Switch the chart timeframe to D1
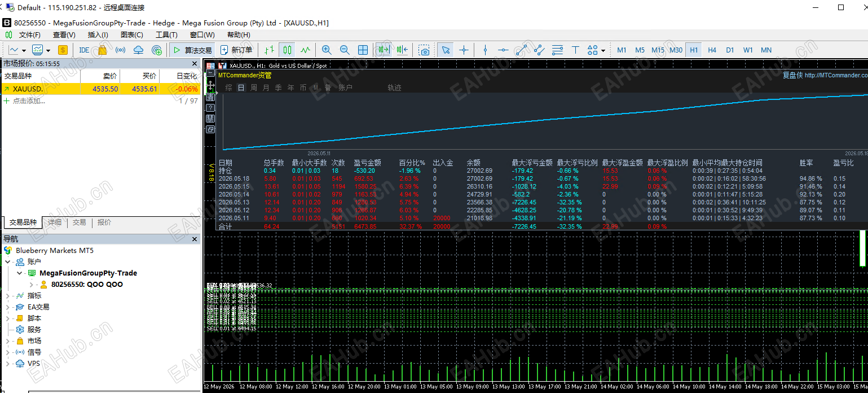 tap(730, 50)
